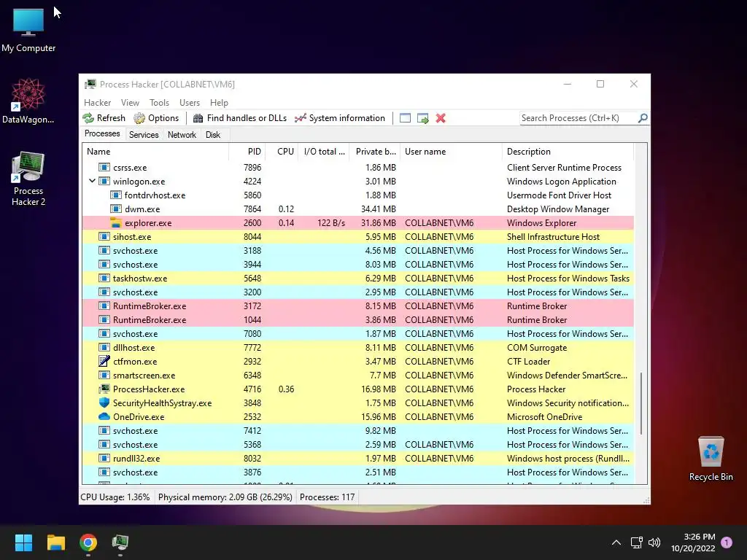Switch to the Network tab
This screenshot has width=747, height=560.
182,135
